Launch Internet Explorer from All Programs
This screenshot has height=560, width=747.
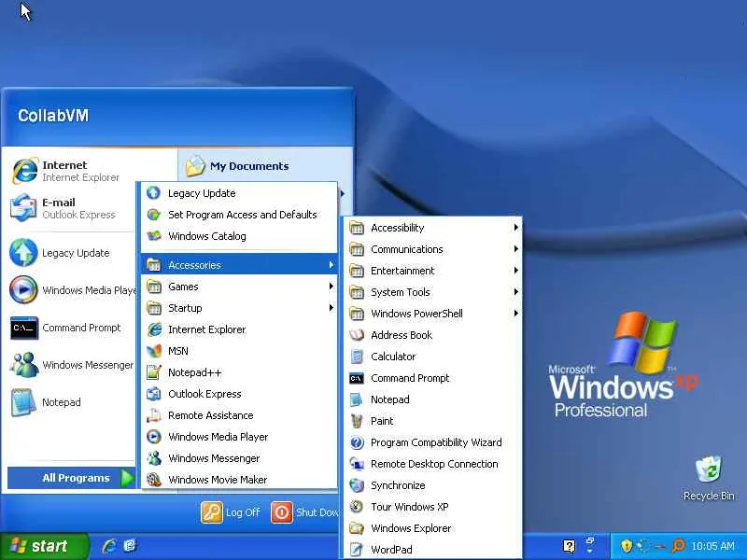(239, 329)
